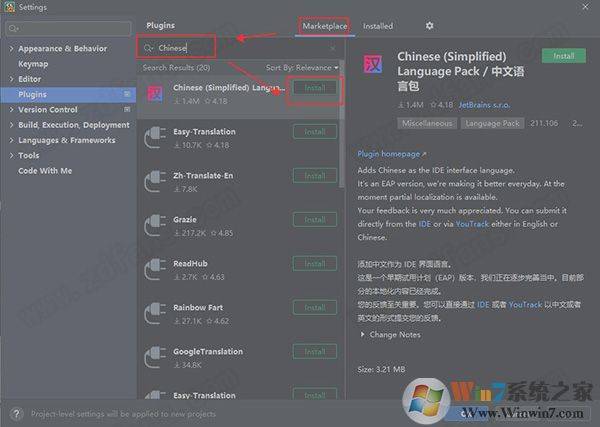Open the JetBrains s.r.o. vendor link
The width and height of the screenshot is (600, 427).
484,105
